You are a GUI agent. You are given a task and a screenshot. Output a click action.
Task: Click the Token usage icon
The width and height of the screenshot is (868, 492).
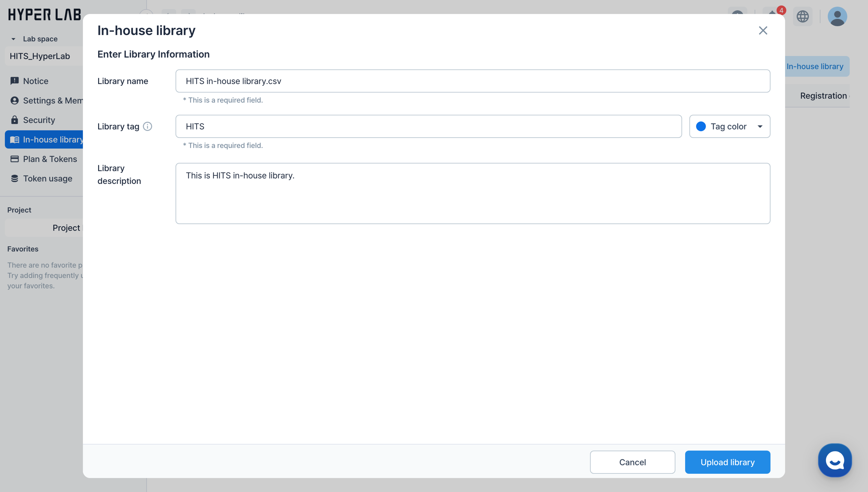pyautogui.click(x=15, y=178)
